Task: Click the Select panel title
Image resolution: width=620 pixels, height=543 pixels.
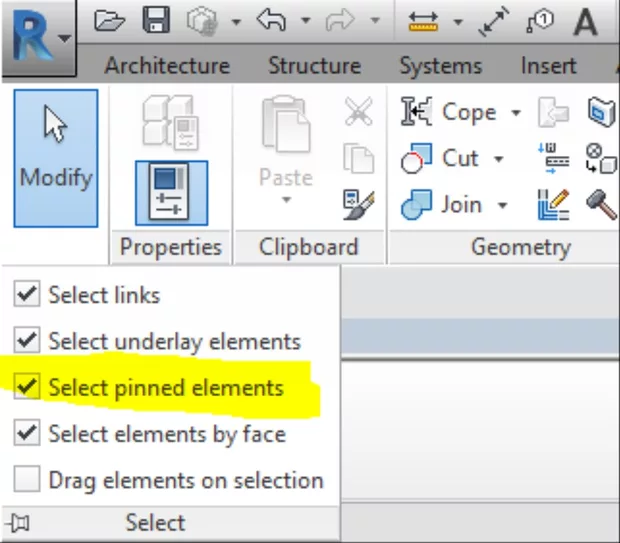Action: (155, 523)
